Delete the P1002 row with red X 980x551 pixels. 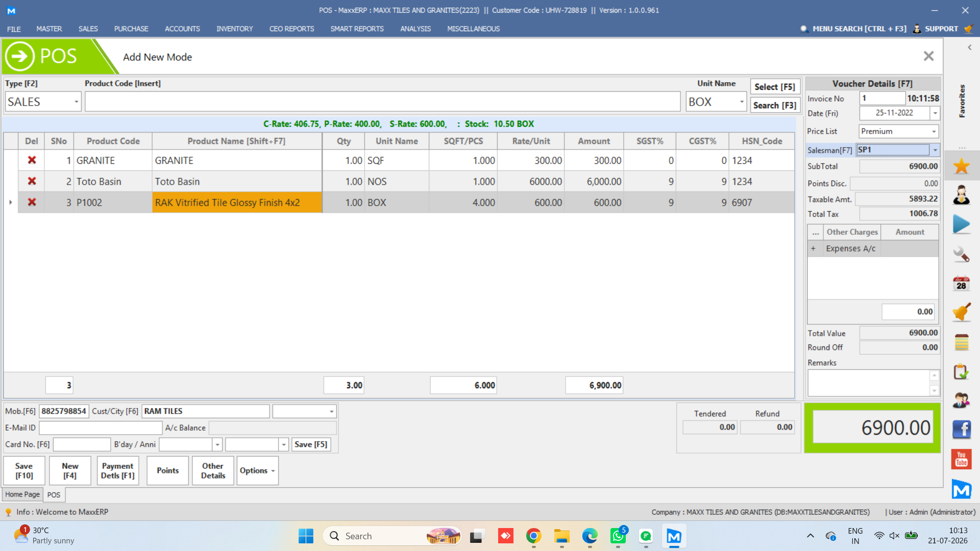32,202
